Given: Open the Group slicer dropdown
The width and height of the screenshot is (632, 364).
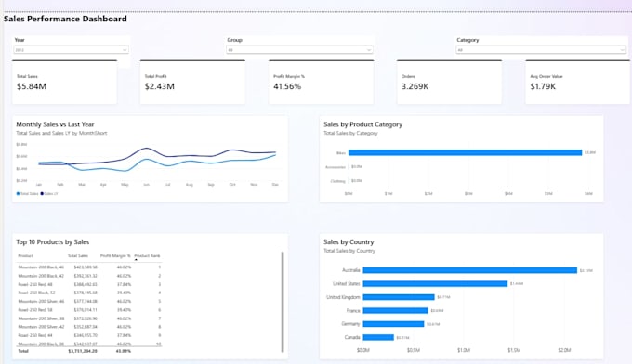Looking at the screenshot, I should click(x=299, y=50).
